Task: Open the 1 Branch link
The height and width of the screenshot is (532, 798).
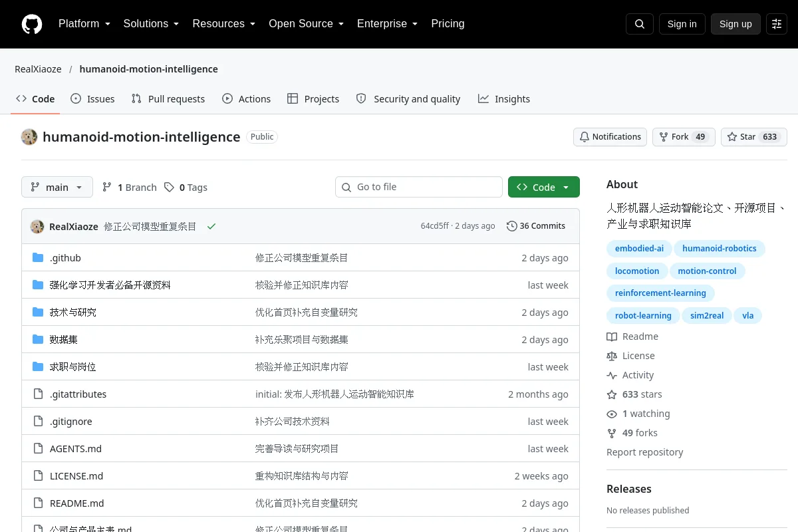Action: tap(130, 188)
